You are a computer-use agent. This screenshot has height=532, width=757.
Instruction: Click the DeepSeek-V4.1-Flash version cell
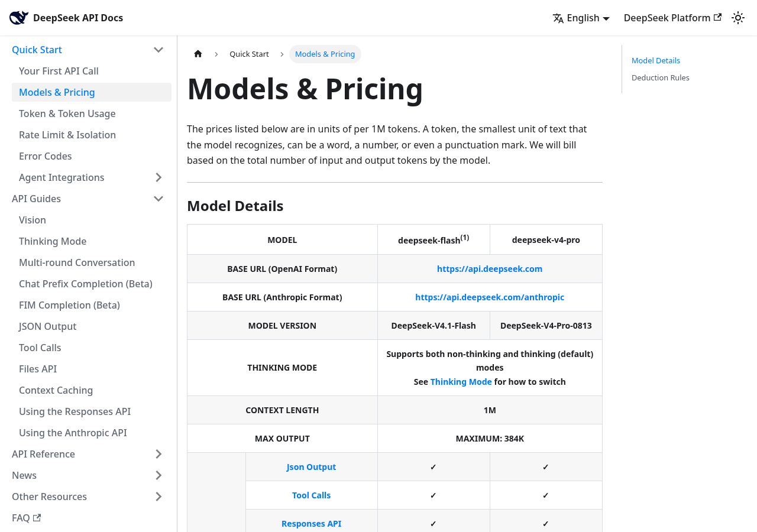(434, 326)
